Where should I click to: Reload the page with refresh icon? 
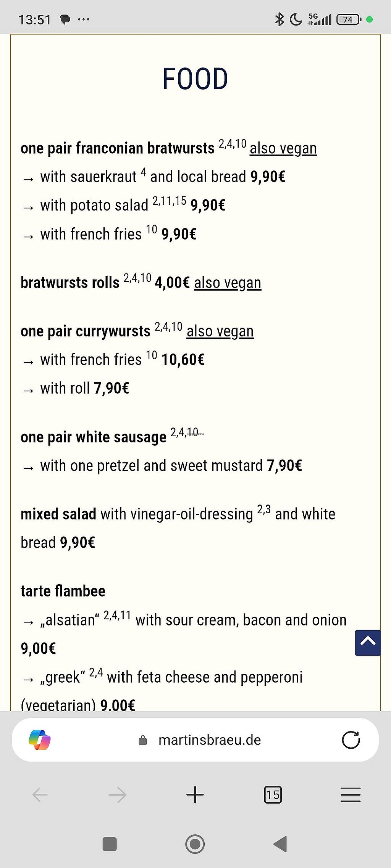point(351,740)
